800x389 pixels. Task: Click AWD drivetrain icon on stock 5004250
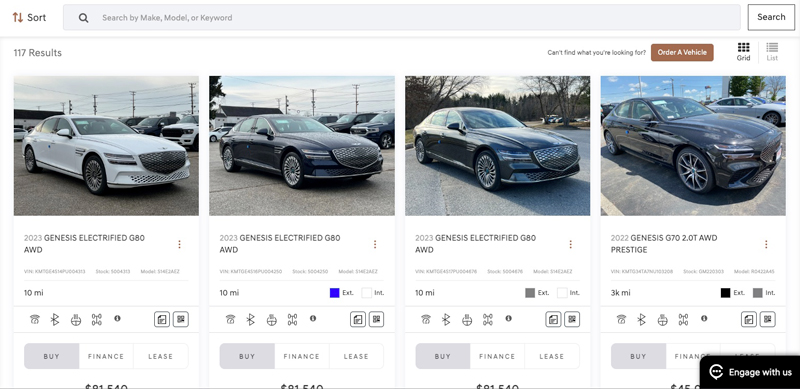pos(292,320)
